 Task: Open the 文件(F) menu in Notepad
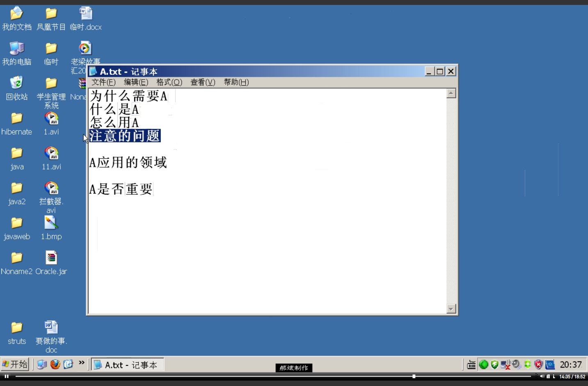pos(103,82)
